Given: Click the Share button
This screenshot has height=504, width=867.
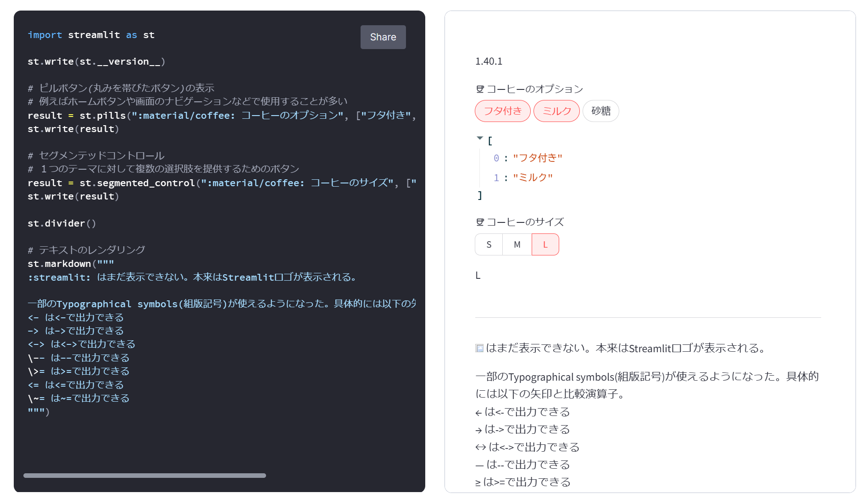Looking at the screenshot, I should pyautogui.click(x=383, y=37).
